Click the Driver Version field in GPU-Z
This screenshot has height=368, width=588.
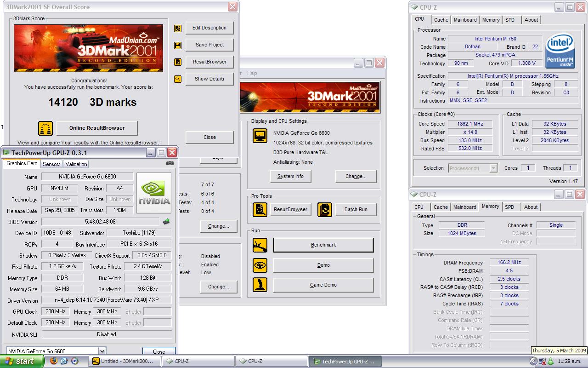(107, 300)
